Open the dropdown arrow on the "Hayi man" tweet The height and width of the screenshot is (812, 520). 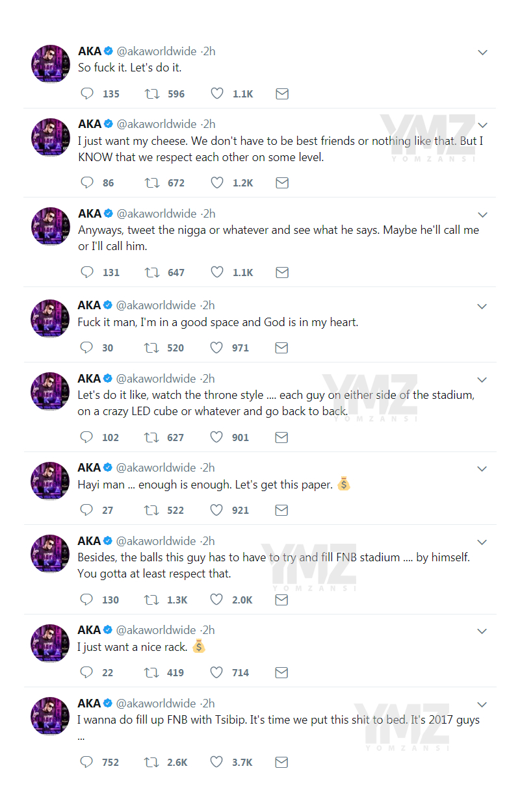click(482, 468)
